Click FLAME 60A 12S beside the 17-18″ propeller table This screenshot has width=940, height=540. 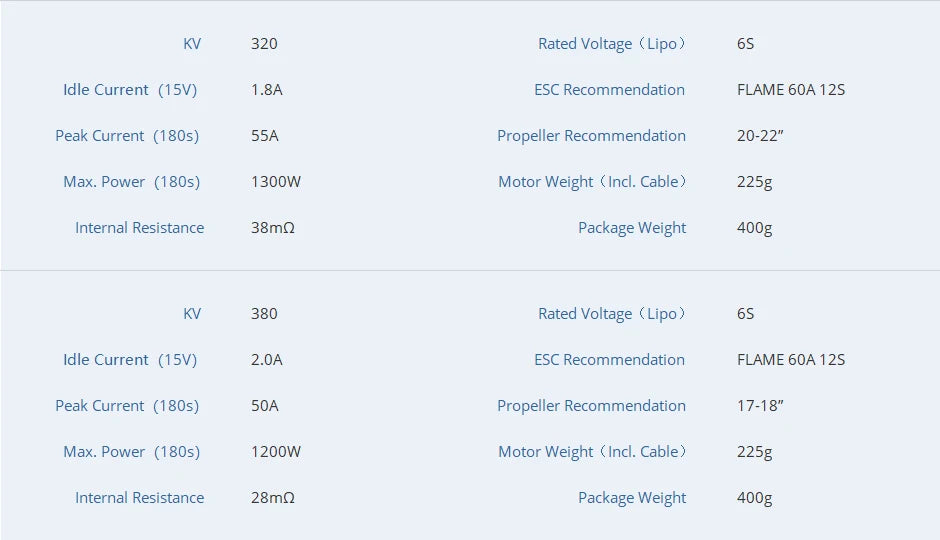tap(791, 360)
